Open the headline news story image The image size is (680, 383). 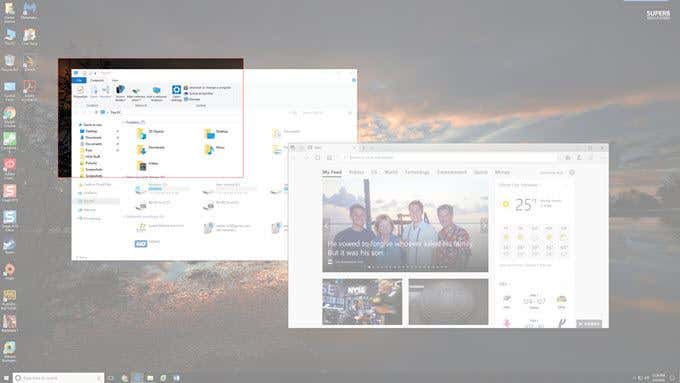pyautogui.click(x=405, y=225)
